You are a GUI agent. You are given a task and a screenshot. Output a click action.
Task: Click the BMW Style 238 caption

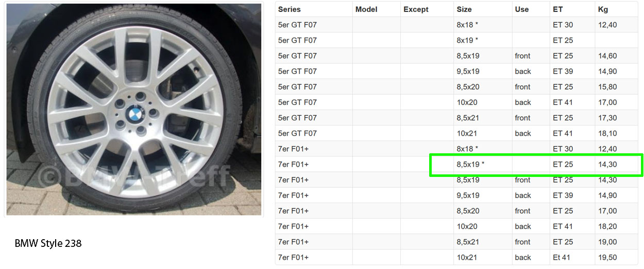click(48, 243)
